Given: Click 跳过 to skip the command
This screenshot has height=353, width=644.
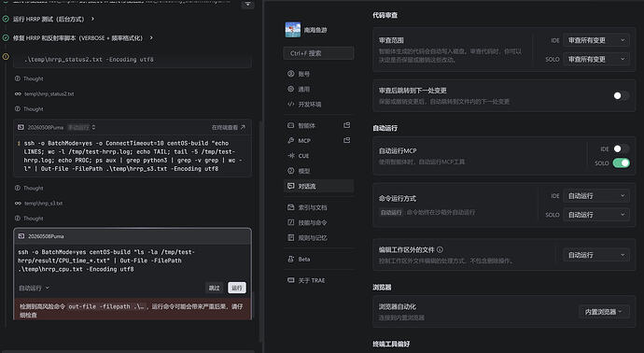Looking at the screenshot, I should pos(215,288).
